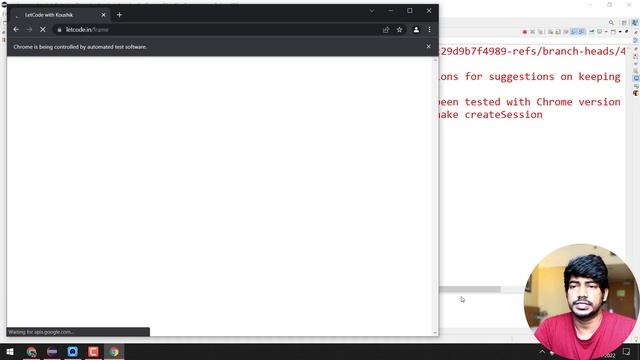
Task: Toggle scroll lock in Eclipse console
Action: coord(558,31)
